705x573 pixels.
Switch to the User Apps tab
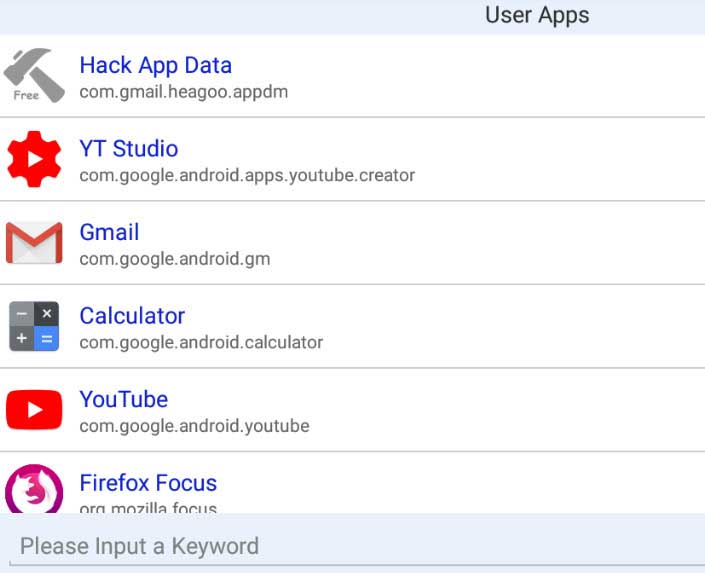coord(537,16)
